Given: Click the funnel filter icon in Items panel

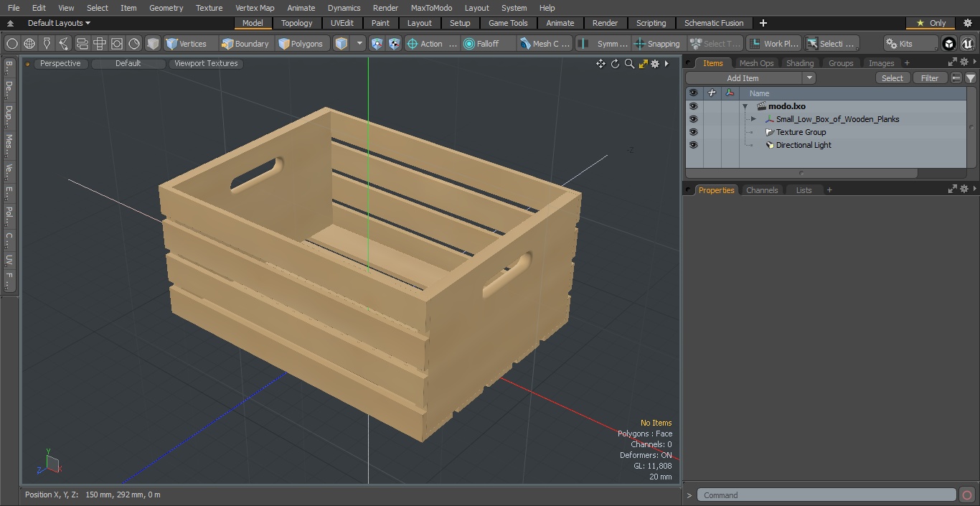Looking at the screenshot, I should 971,78.
